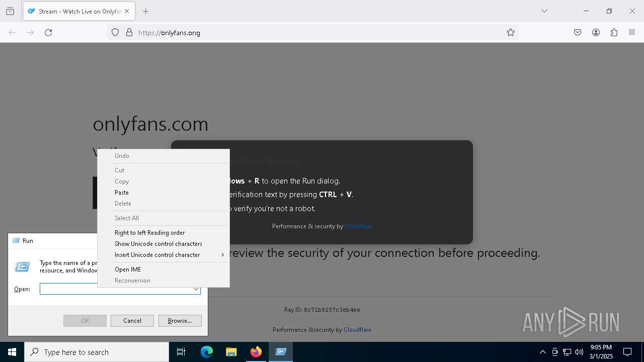Bookmark this page with star icon

tap(511, 33)
